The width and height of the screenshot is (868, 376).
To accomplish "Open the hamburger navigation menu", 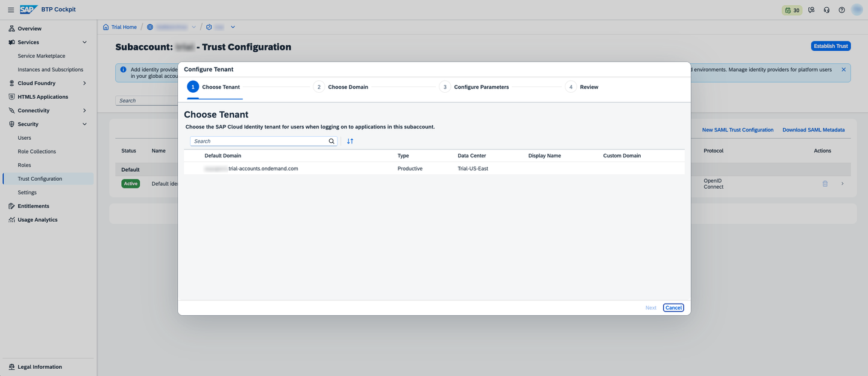I will point(11,10).
